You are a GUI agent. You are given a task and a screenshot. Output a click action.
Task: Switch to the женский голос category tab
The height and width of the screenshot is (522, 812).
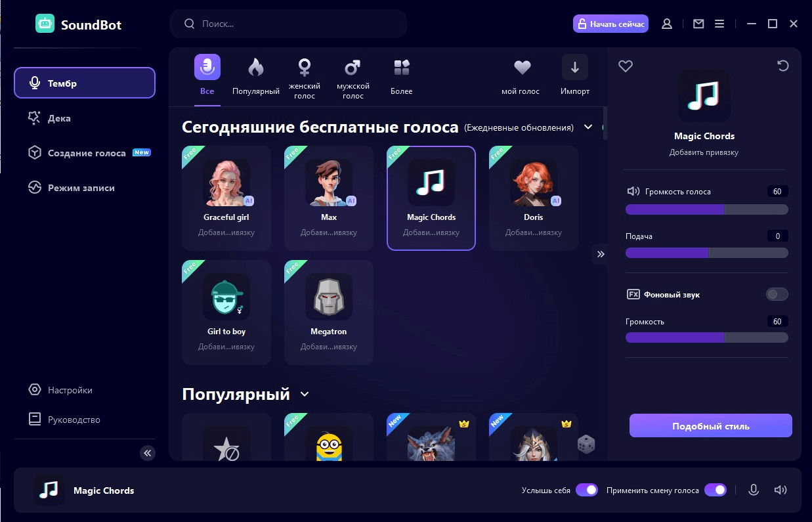tap(304, 74)
